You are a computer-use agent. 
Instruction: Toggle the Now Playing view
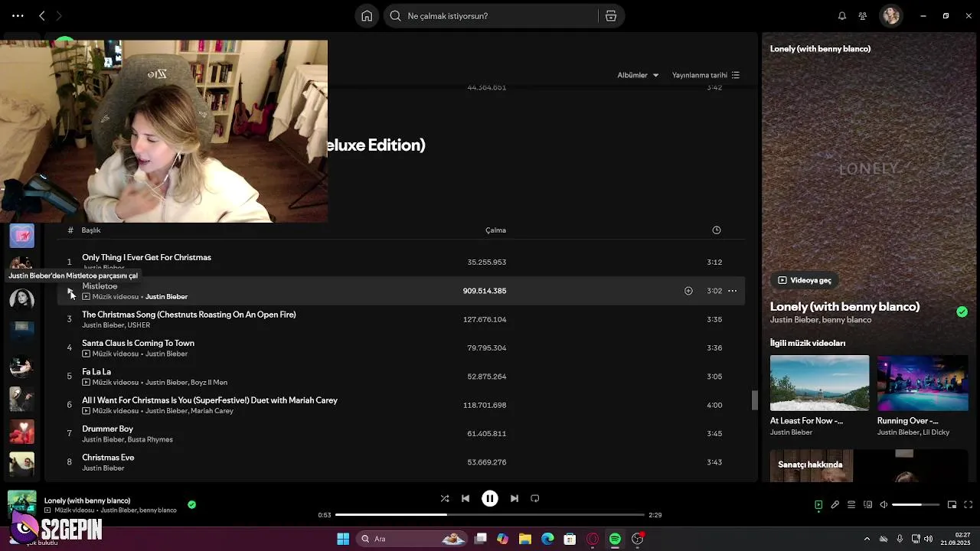tap(818, 505)
